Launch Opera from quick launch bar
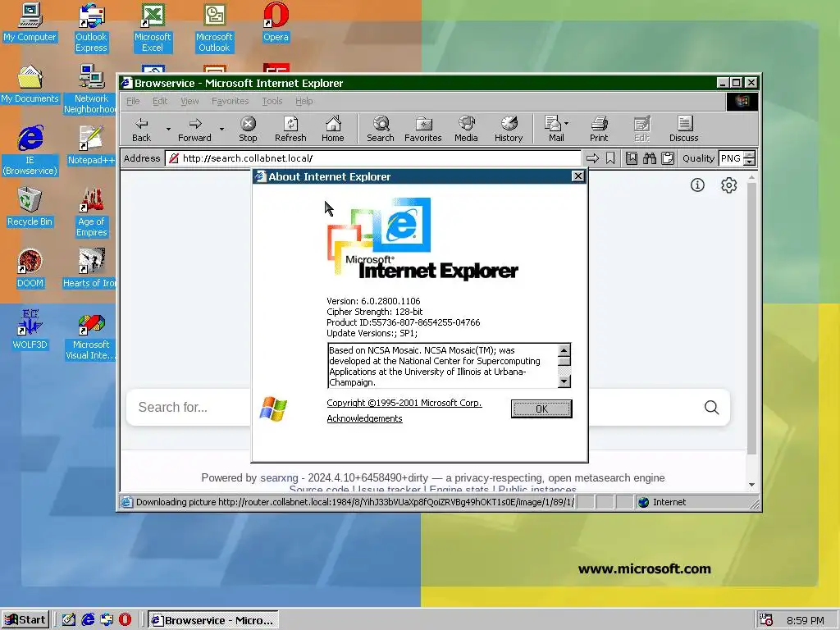Screen dimensions: 840x630 click(x=125, y=619)
